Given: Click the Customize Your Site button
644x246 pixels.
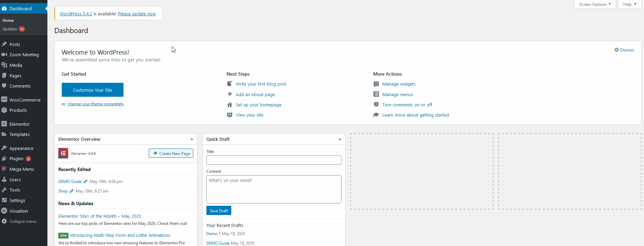Looking at the screenshot, I should coord(92,90).
